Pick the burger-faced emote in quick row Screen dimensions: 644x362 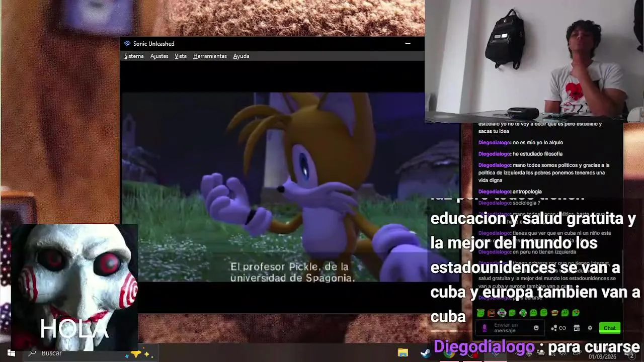555,313
